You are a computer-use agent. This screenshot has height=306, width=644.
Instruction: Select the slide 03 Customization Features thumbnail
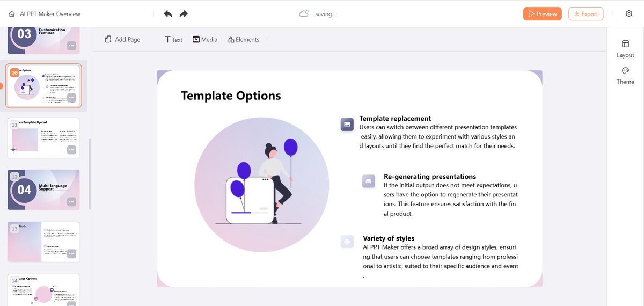pyautogui.click(x=43, y=39)
